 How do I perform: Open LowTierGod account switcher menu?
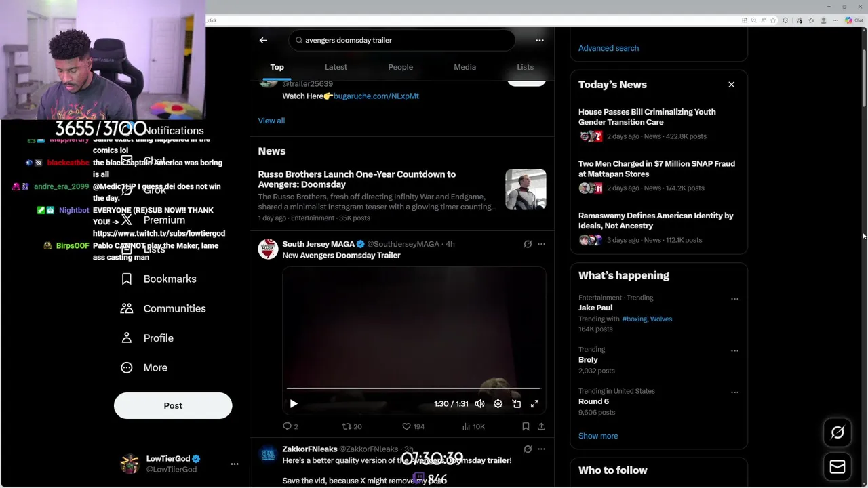235,464
